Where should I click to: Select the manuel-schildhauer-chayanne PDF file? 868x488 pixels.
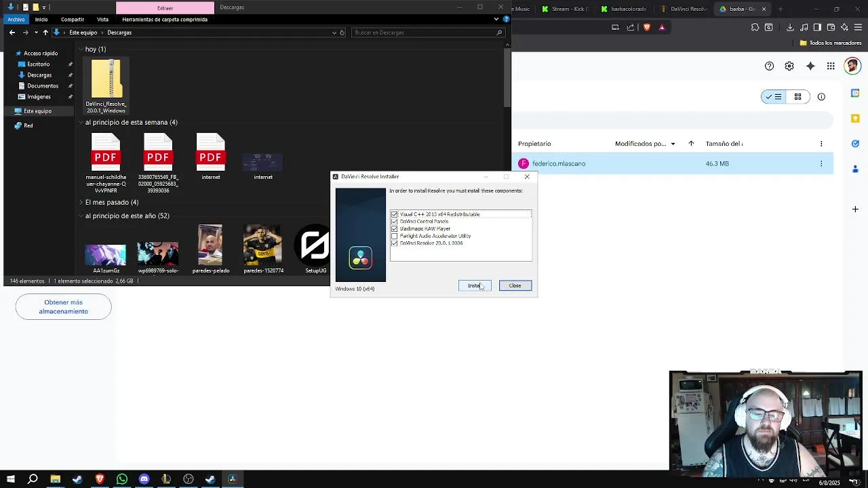point(106,163)
